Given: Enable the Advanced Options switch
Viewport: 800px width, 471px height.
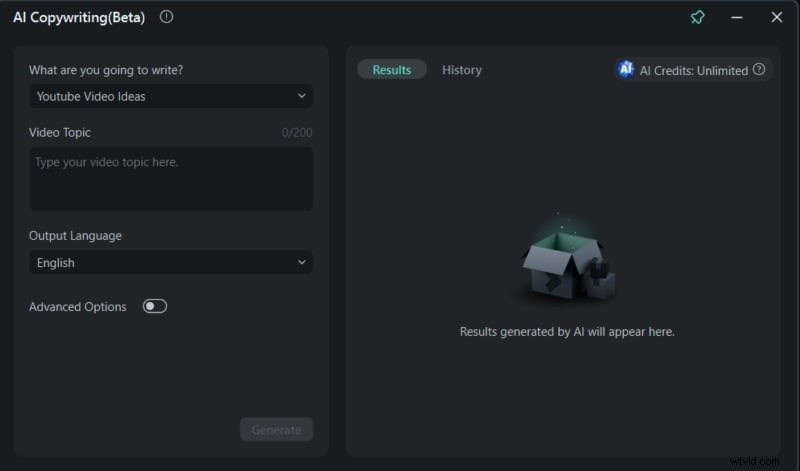Looking at the screenshot, I should pyautogui.click(x=155, y=307).
